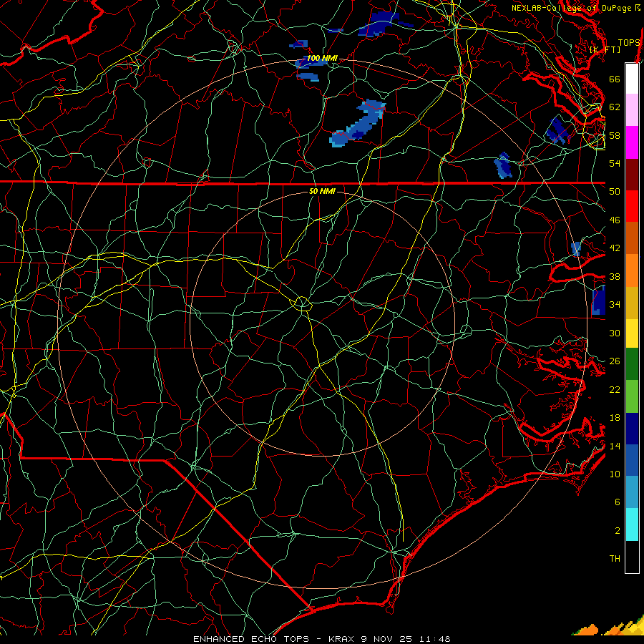Pick the dark orange legend swatch
This screenshot has height=644, width=644.
click(632, 238)
